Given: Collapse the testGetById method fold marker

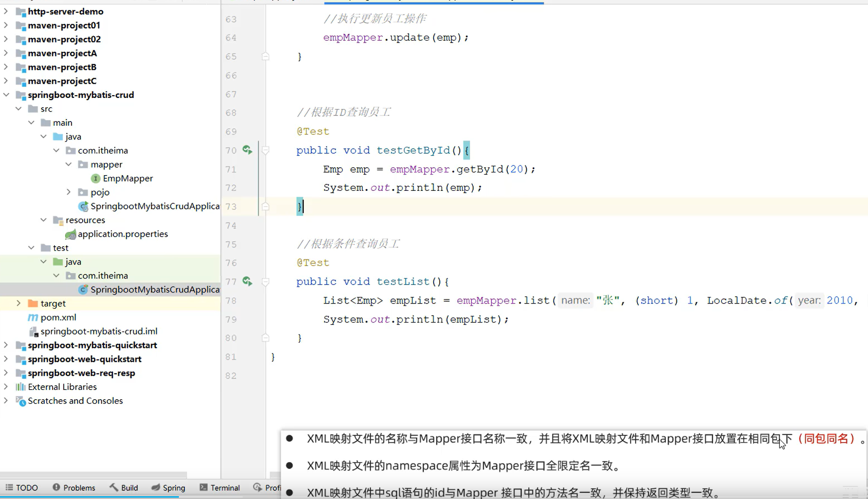Looking at the screenshot, I should (x=266, y=150).
